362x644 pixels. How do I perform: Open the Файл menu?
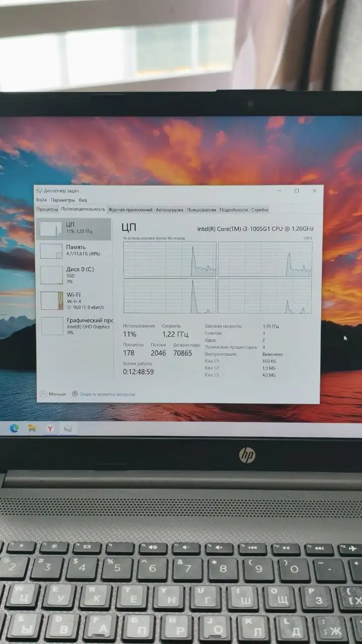click(41, 200)
